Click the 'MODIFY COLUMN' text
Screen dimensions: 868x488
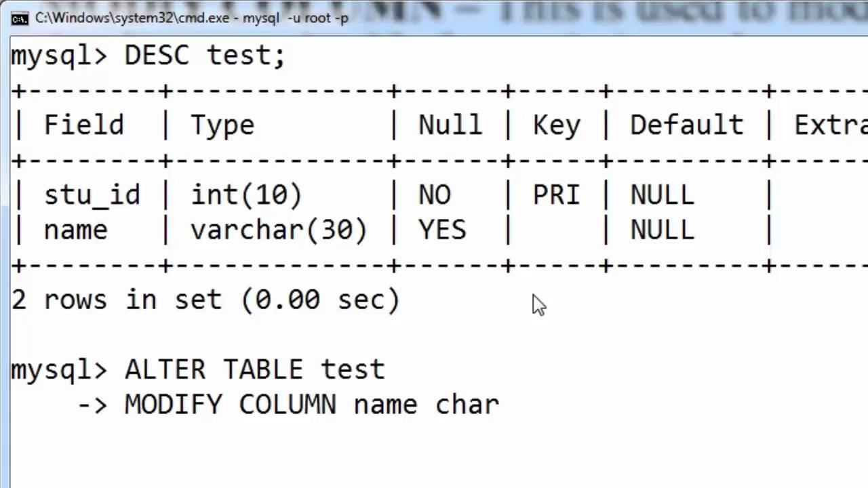tap(231, 405)
